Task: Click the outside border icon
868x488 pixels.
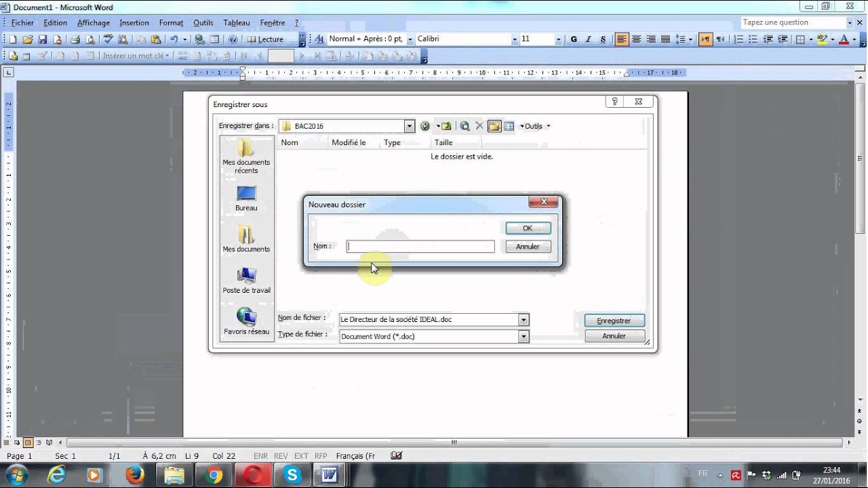Action: tap(800, 39)
